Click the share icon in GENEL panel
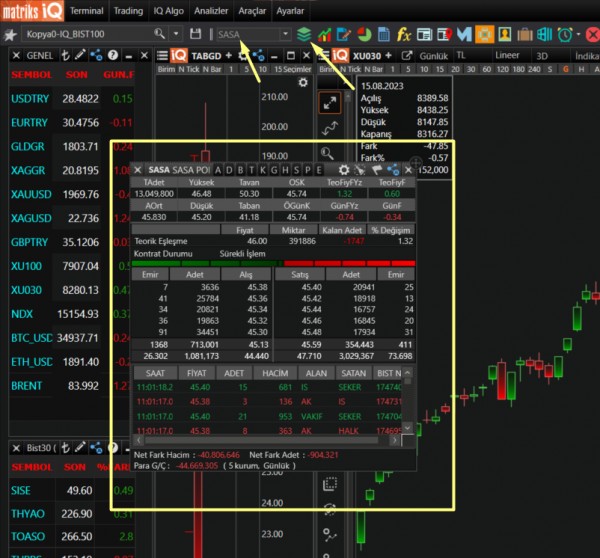600x558 pixels. 96,55
